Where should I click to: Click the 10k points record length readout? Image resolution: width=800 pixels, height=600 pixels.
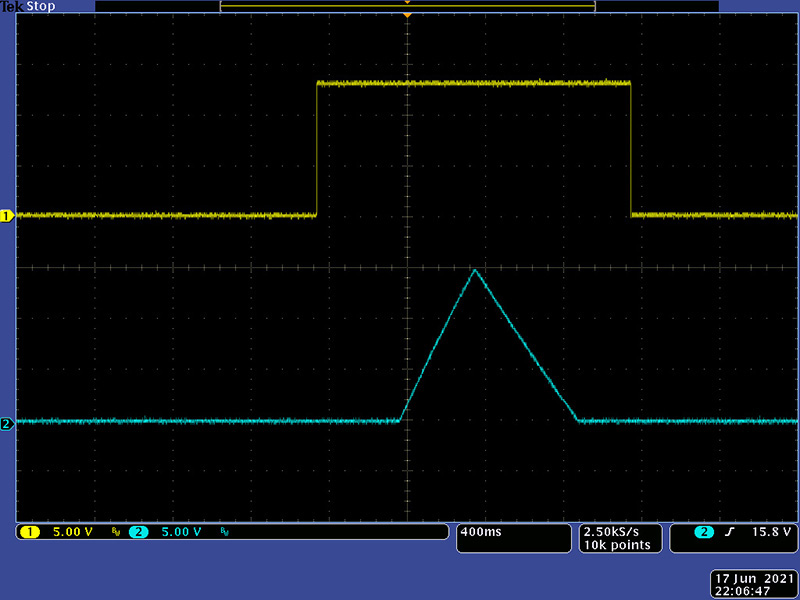pyautogui.click(x=617, y=545)
